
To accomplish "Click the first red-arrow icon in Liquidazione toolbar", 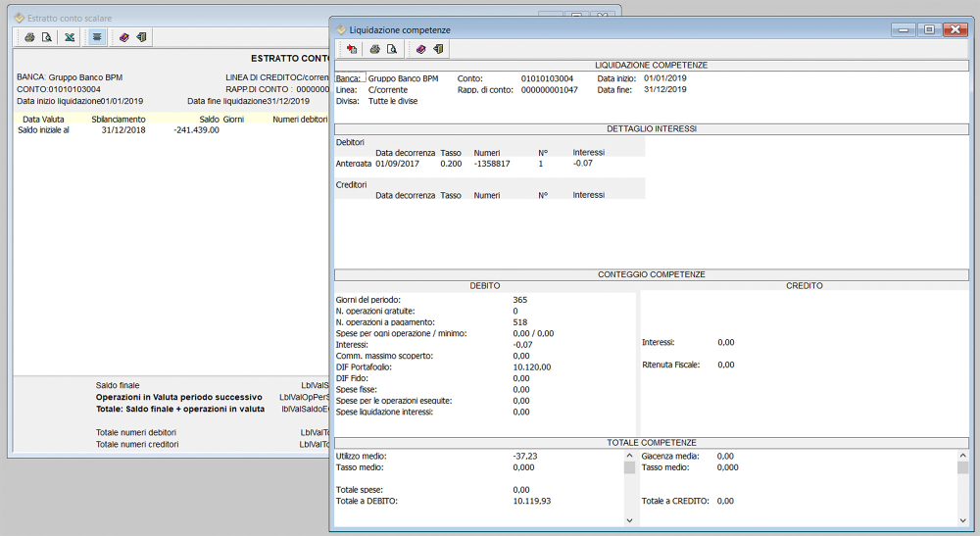I will point(351,49).
